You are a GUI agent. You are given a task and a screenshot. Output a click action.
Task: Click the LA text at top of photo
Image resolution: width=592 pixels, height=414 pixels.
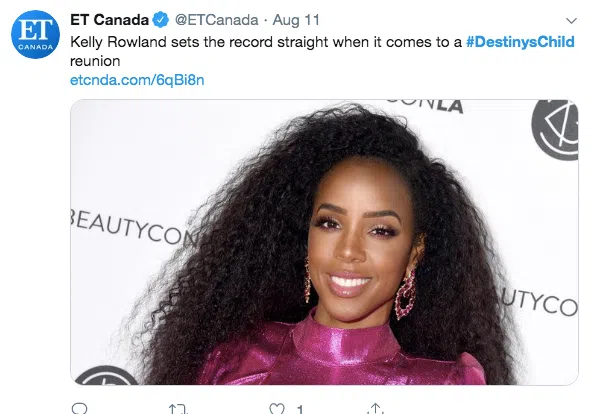coord(450,107)
